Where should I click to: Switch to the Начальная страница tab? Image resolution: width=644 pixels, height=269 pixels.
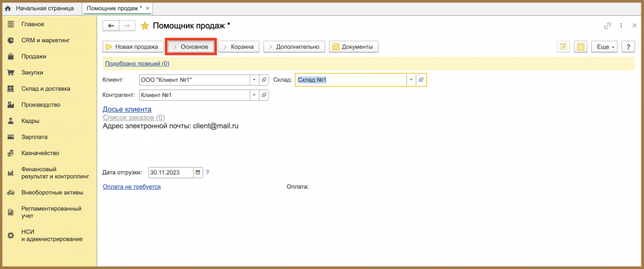tap(40, 8)
